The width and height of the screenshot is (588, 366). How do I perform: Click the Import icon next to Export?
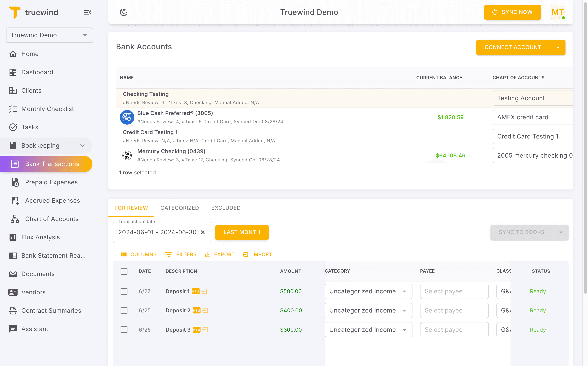245,254
